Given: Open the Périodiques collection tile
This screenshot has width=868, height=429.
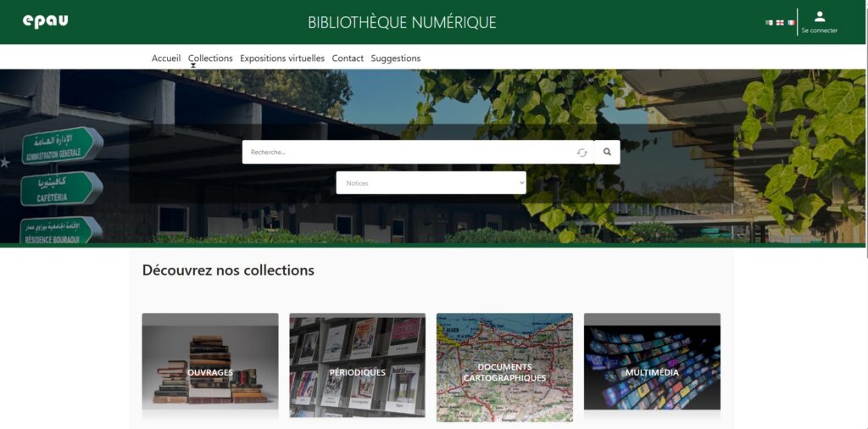Looking at the screenshot, I should [x=358, y=368].
